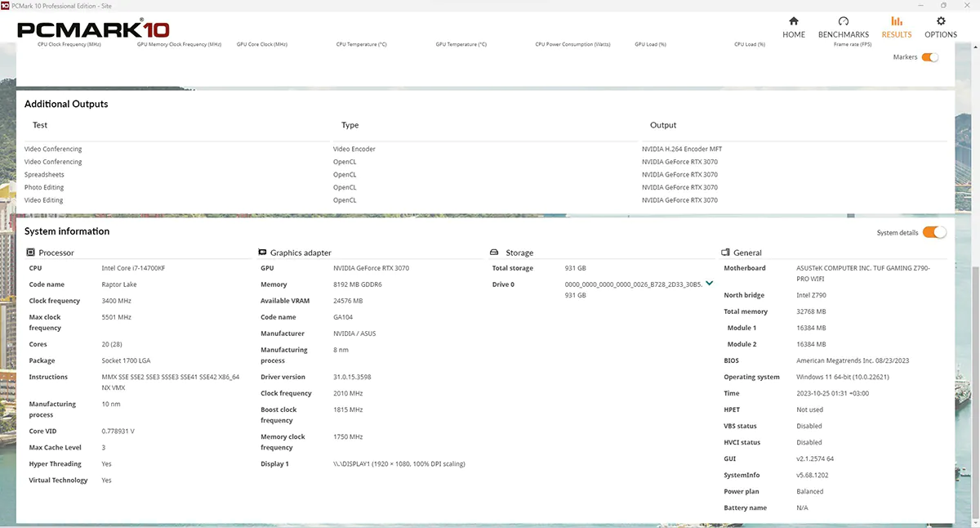Click the Type column header
The height and width of the screenshot is (528, 980).
coord(350,125)
